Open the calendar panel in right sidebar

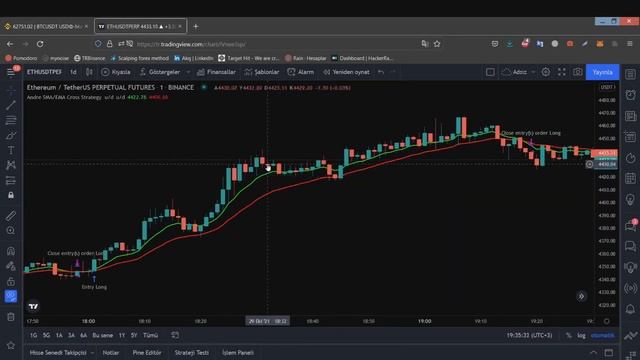tap(630, 178)
